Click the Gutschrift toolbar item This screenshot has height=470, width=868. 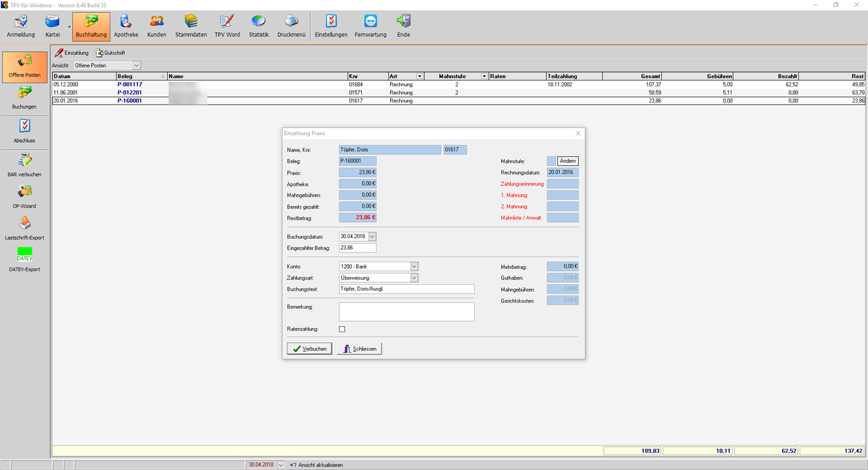click(x=110, y=53)
